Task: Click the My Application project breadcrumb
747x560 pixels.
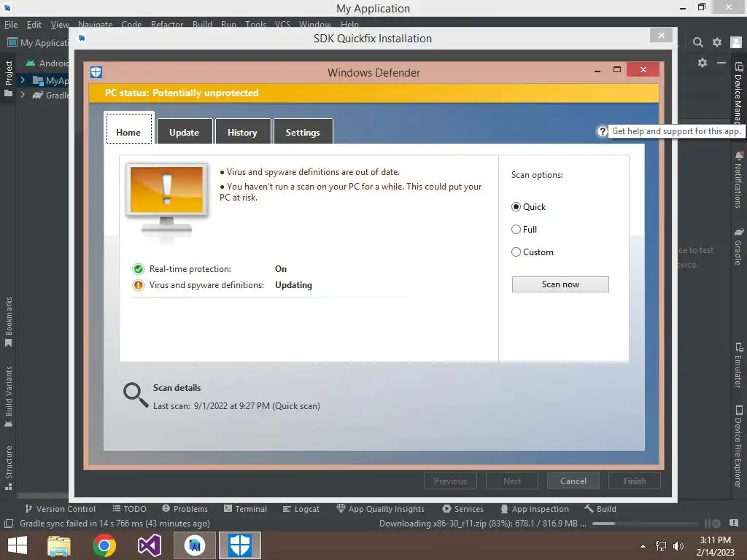Action: pyautogui.click(x=38, y=42)
